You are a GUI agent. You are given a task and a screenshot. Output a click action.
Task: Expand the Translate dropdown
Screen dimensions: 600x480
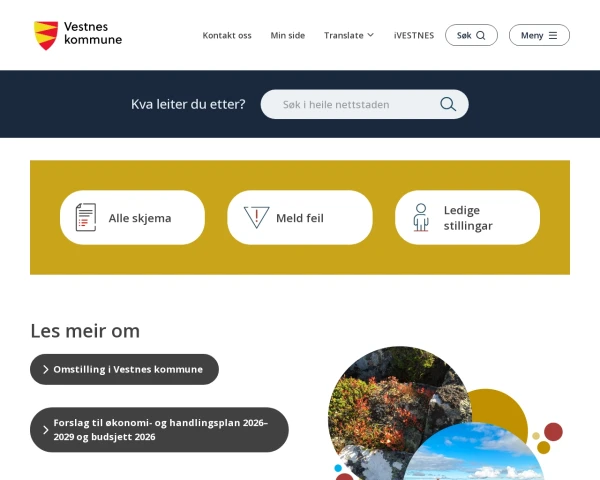pos(349,35)
